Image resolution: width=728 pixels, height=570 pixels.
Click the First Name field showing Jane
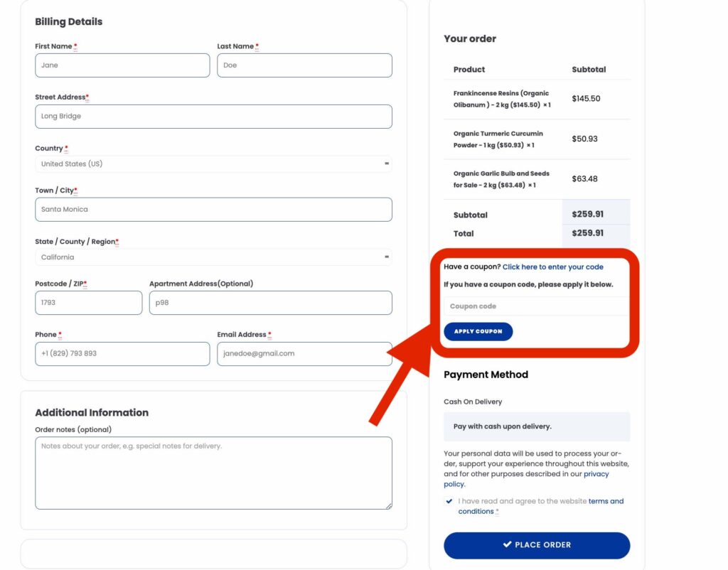tap(122, 65)
